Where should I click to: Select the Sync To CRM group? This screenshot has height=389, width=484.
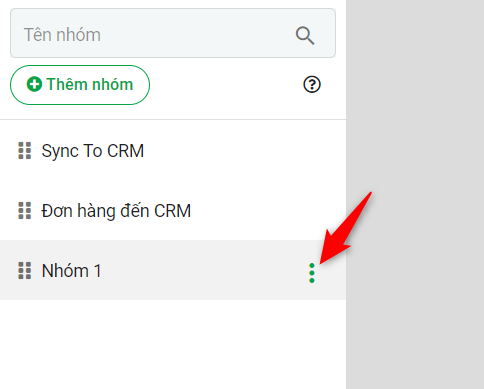[173, 150]
